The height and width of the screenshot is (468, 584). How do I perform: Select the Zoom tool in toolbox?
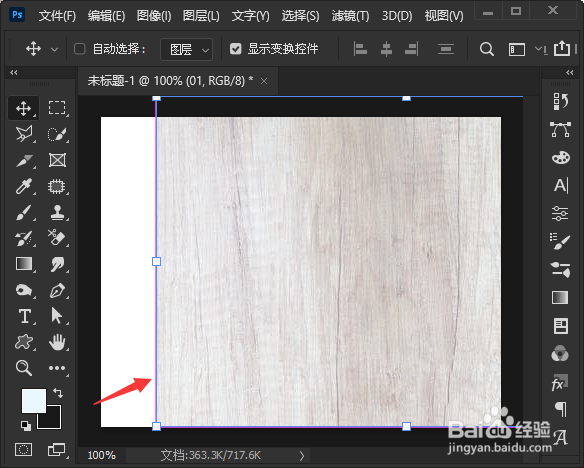pyautogui.click(x=23, y=368)
